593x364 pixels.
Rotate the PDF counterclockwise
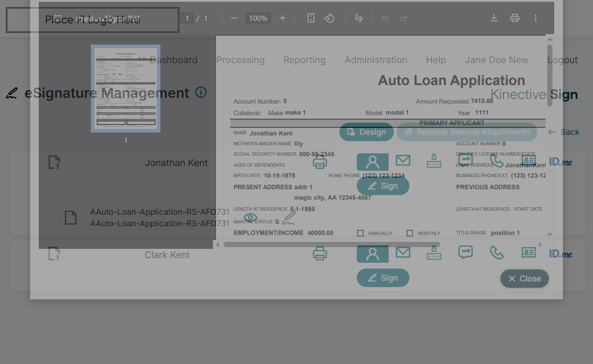click(x=330, y=18)
